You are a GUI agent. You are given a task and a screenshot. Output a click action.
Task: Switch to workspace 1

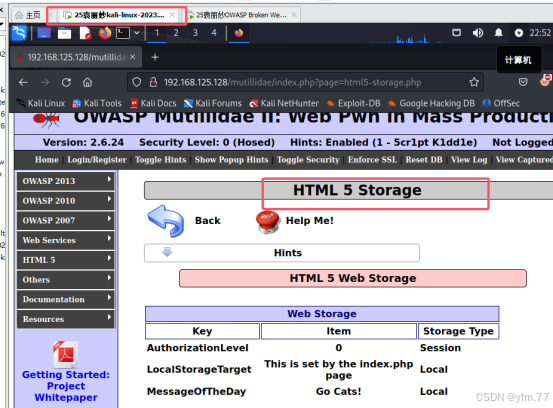coord(157,33)
